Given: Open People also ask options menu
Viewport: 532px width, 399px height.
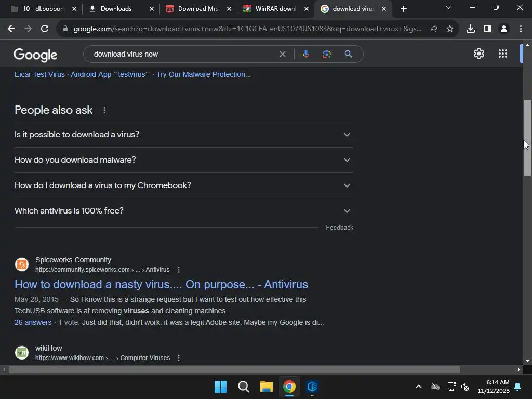Looking at the screenshot, I should 104,110.
